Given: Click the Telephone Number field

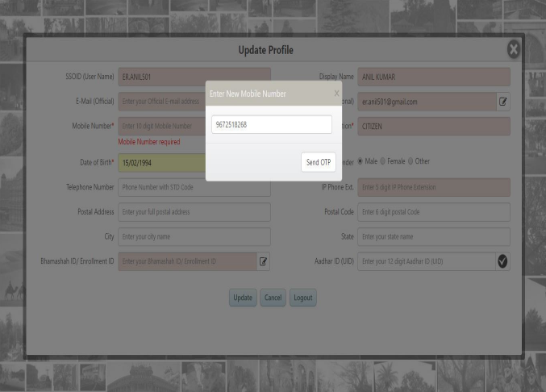Looking at the screenshot, I should point(194,187).
